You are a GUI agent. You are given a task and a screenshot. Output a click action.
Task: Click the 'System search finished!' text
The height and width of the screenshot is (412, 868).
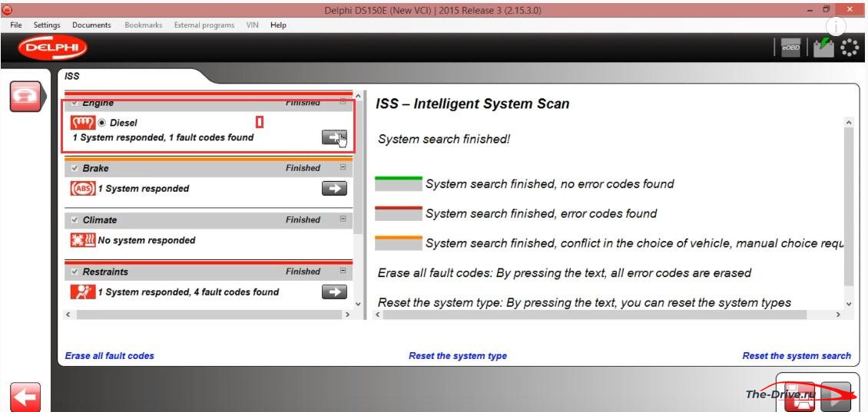pyautogui.click(x=444, y=140)
